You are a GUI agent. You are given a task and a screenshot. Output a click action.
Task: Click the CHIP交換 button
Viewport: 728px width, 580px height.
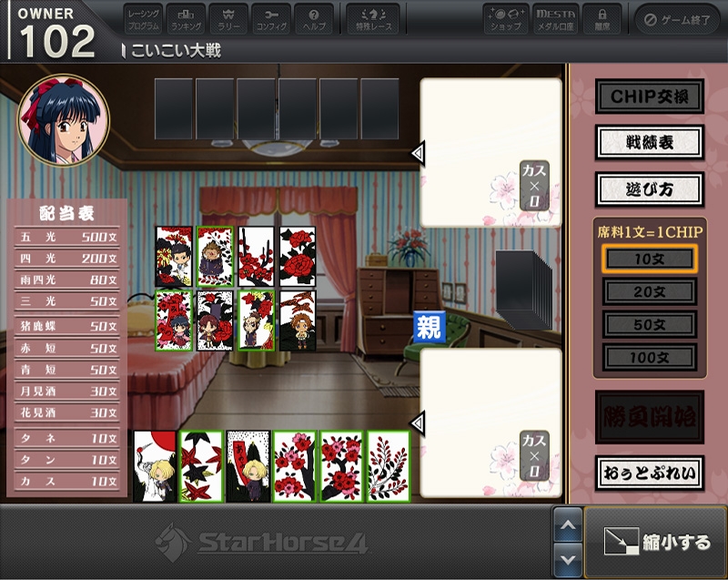650,97
